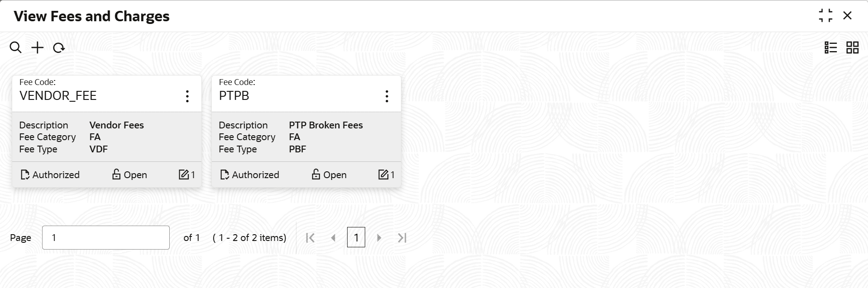The image size is (868, 288).
Task: Open the search magnifier icon
Action: 15,47
